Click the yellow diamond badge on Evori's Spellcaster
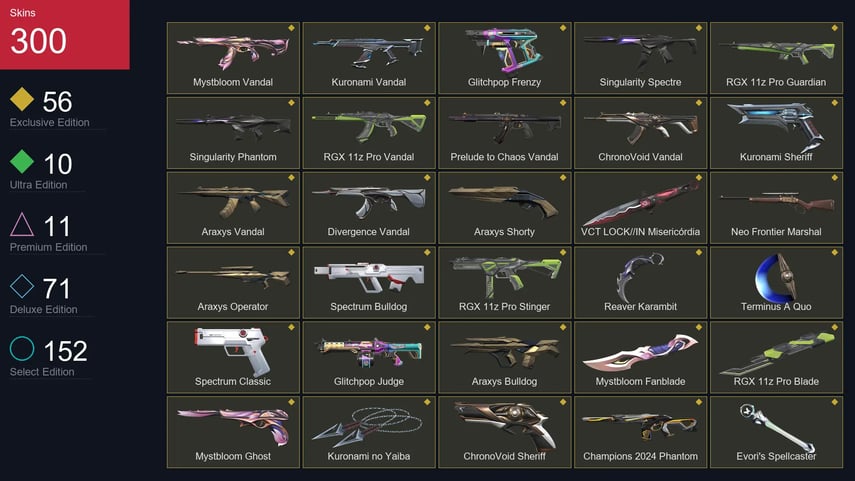This screenshot has width=855, height=481. pyautogui.click(x=834, y=402)
